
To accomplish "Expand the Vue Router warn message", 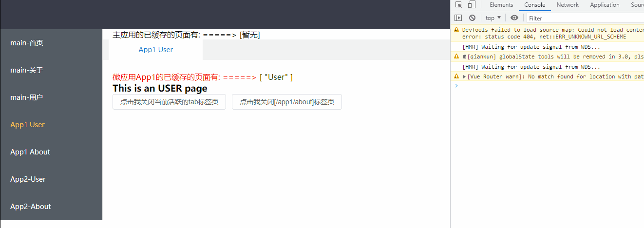I will [x=464, y=76].
